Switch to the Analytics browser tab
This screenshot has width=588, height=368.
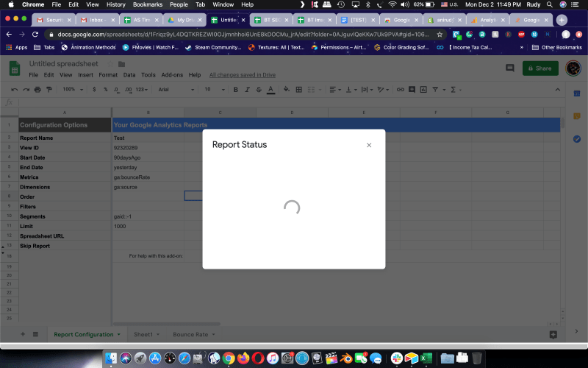(x=488, y=20)
